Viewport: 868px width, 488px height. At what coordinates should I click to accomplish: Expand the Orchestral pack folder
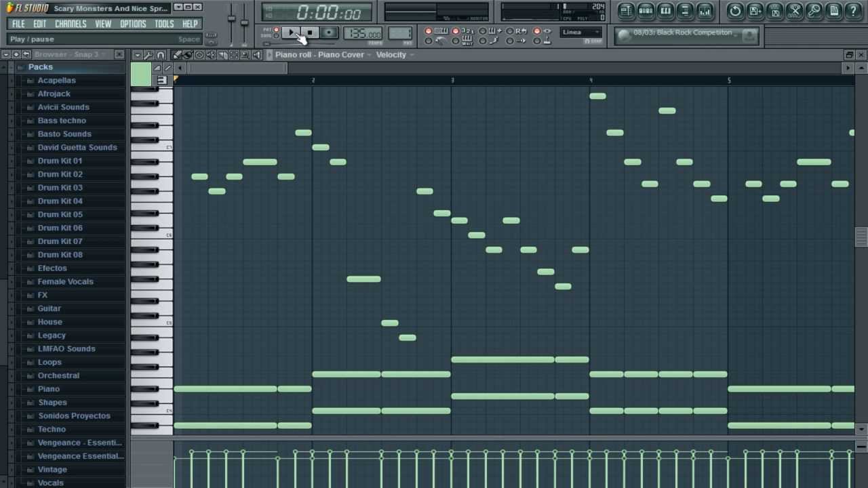tap(58, 375)
